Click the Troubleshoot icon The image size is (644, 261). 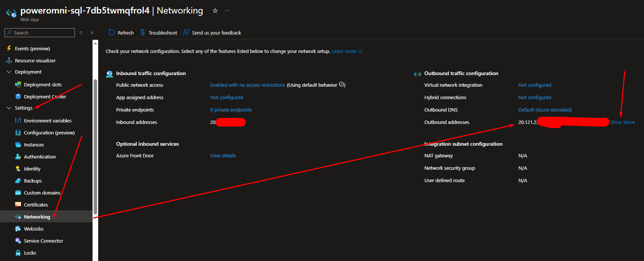pyautogui.click(x=143, y=33)
